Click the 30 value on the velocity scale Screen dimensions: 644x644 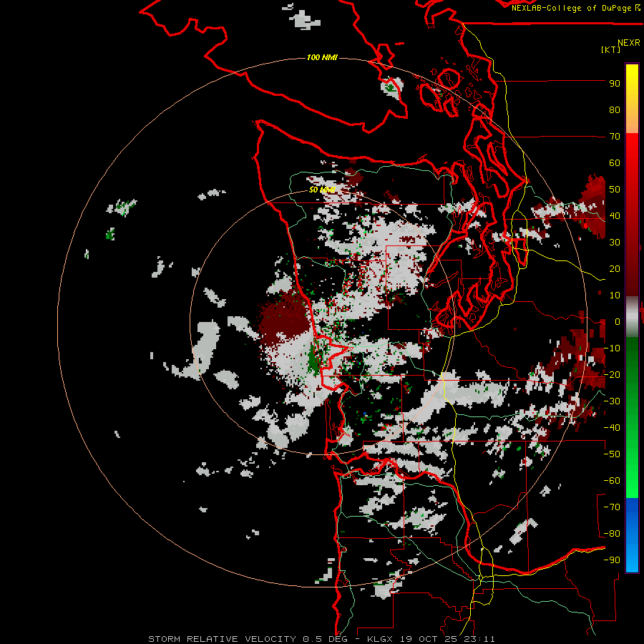(x=615, y=243)
